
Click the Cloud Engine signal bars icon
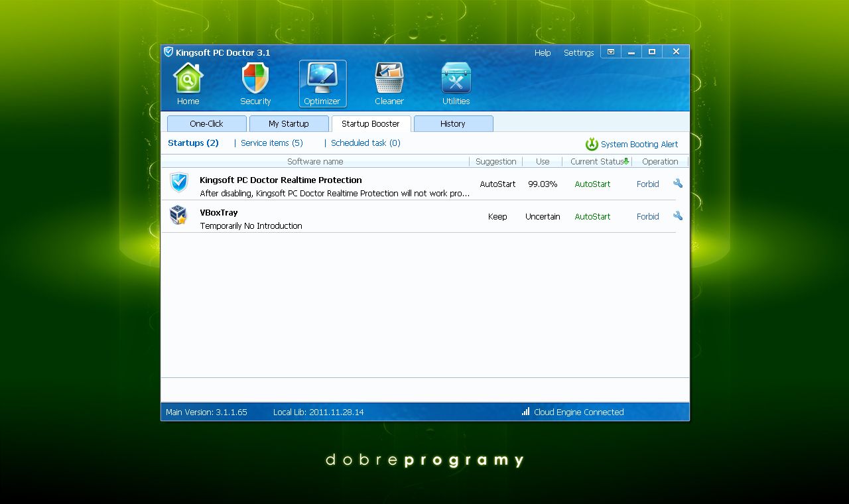pos(526,411)
